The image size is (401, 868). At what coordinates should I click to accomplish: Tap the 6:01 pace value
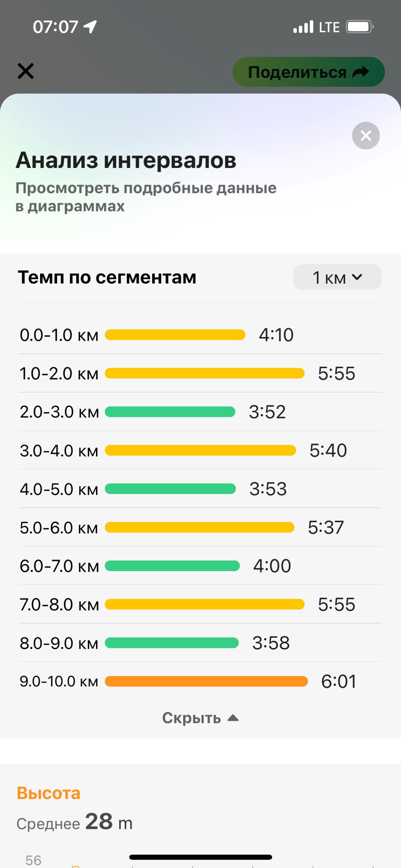[x=339, y=682]
